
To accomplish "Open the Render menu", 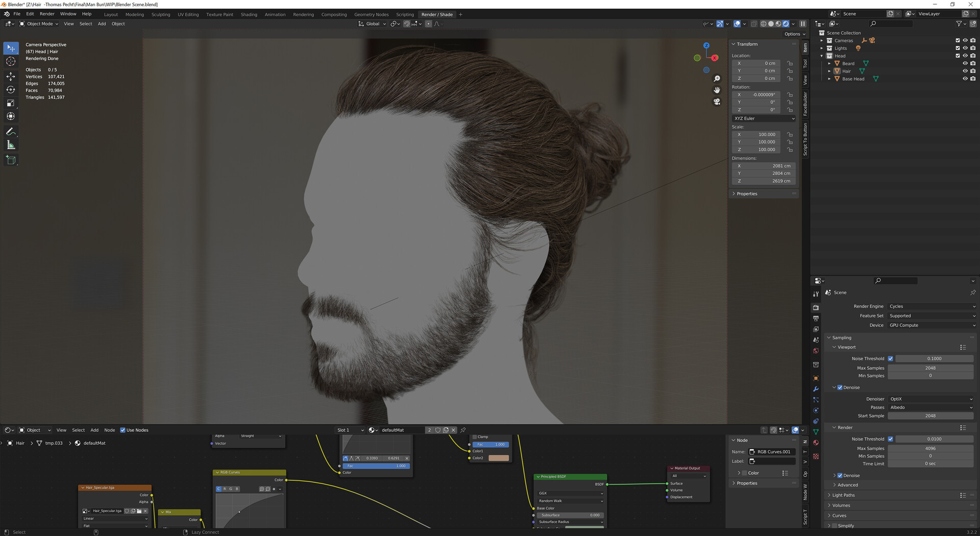I will 47,14.
